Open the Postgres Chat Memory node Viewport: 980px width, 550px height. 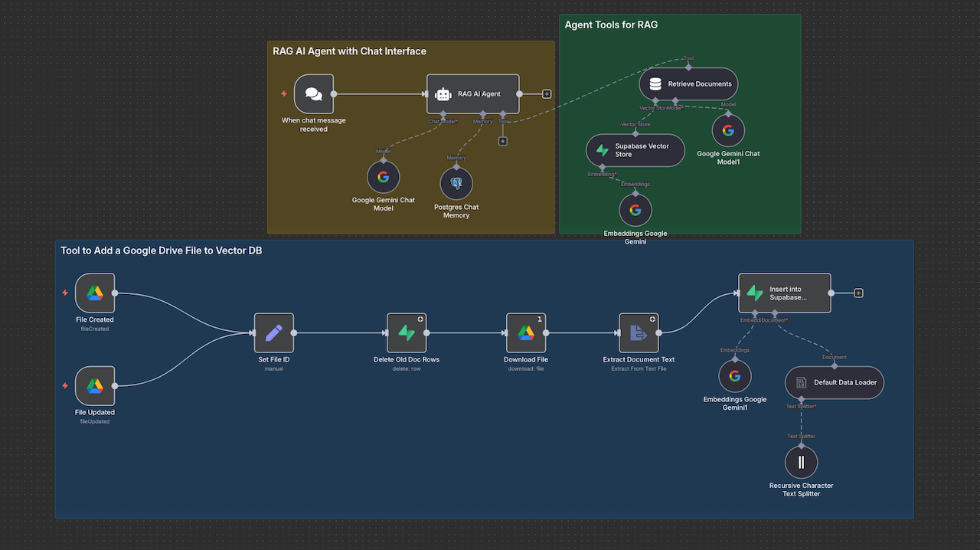(456, 184)
